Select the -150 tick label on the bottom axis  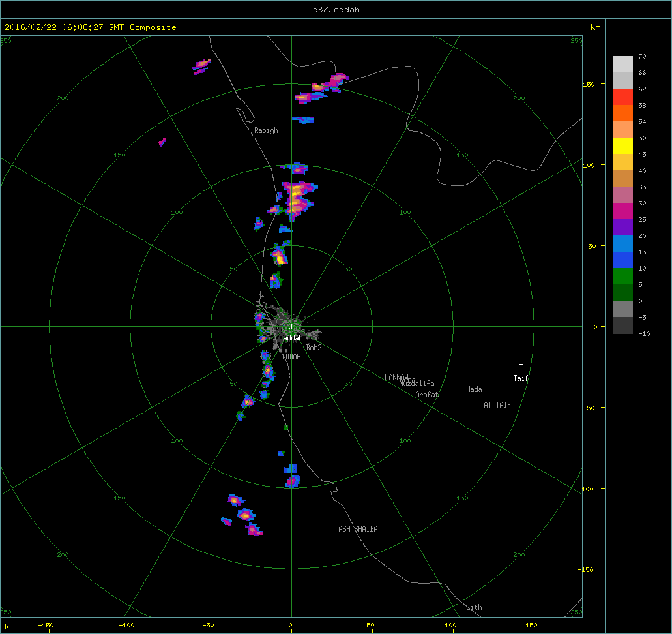46,625
